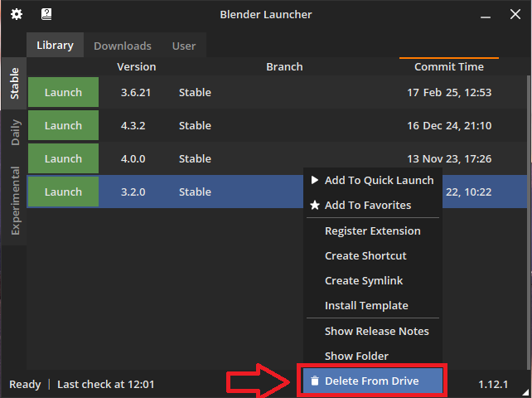Open the User tab
532x398 pixels.
pyautogui.click(x=184, y=46)
